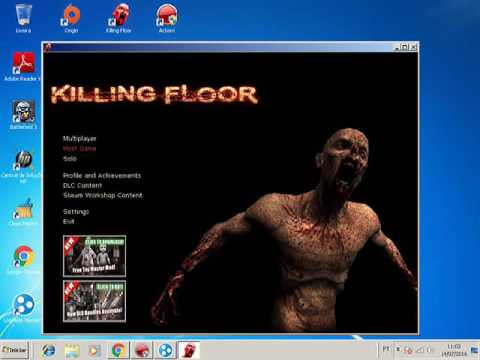Open the red-helmet desktop shortcut beside Killing Floor
The image size is (480, 360).
167,18
